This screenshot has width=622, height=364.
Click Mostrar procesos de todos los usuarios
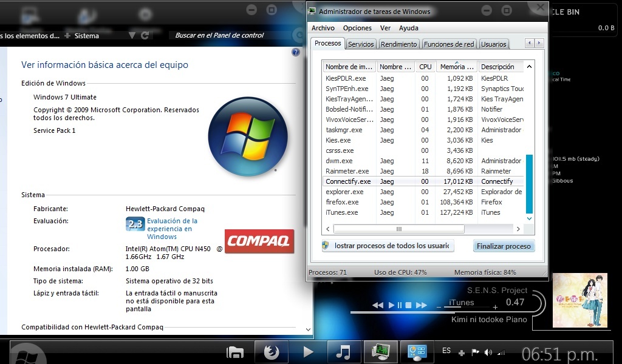388,246
